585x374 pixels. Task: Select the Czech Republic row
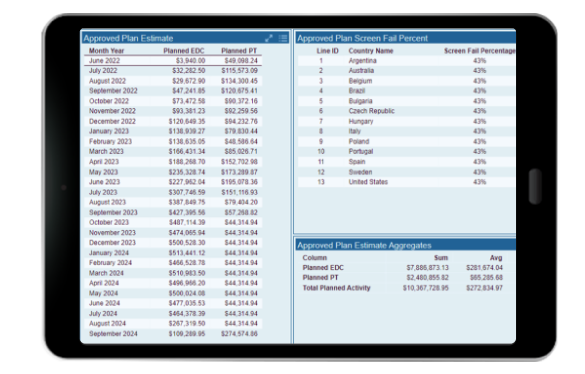tap(407, 111)
